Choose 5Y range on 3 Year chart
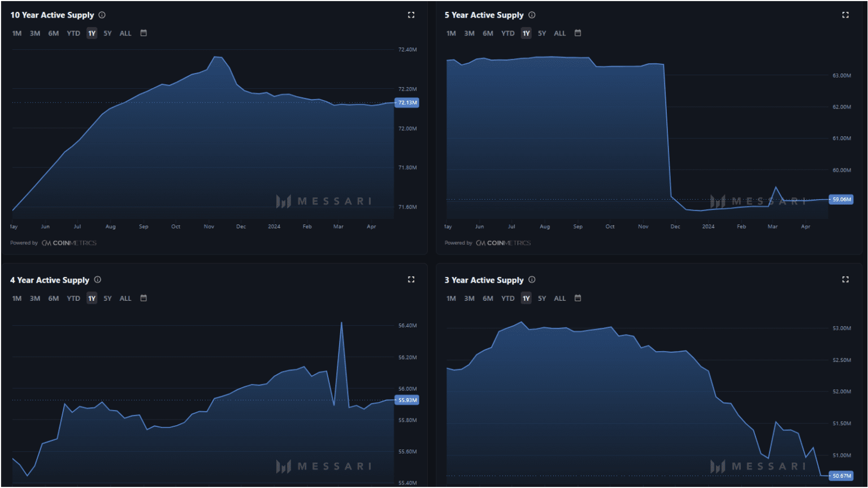This screenshot has height=488, width=868. point(542,299)
